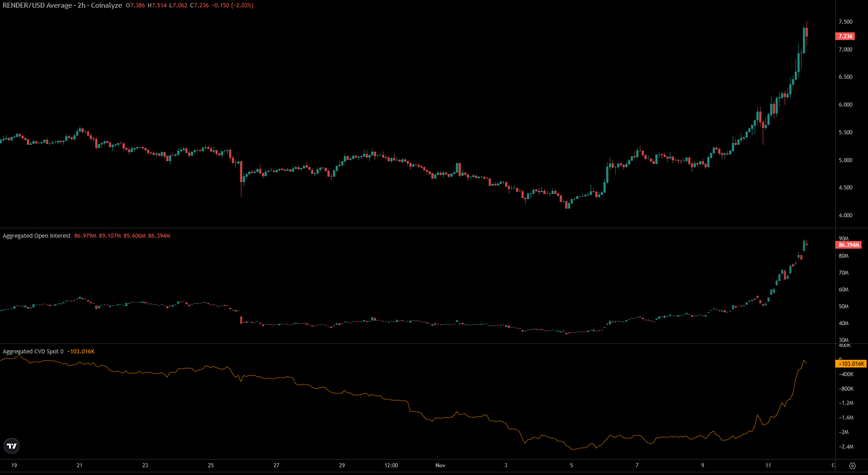Click the 7.000 price axis label
The height and width of the screenshot is (475, 868).
click(x=845, y=50)
